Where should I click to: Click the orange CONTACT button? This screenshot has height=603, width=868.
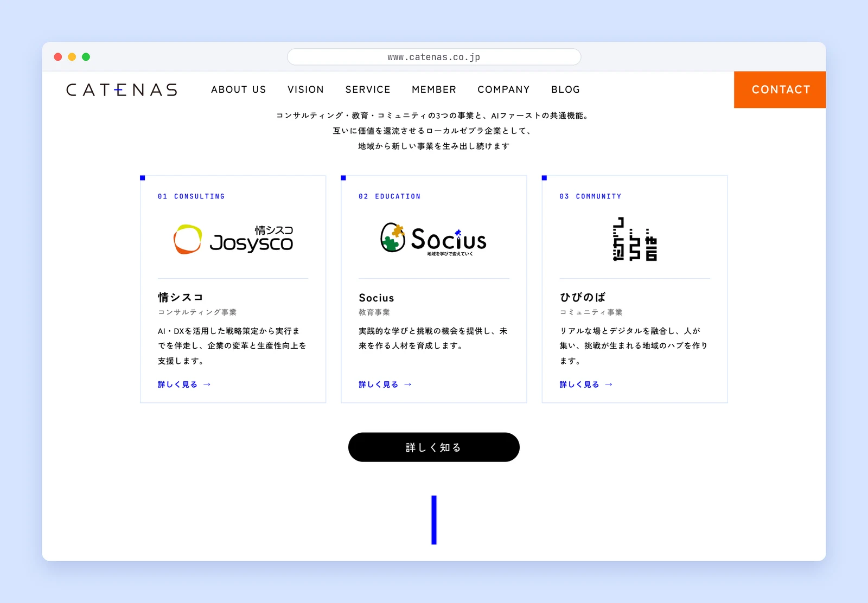780,89
